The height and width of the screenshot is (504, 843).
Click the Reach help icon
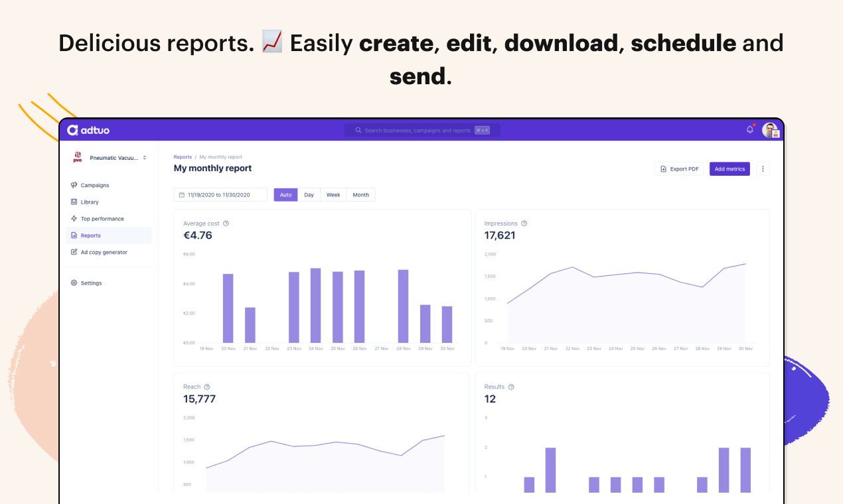(207, 387)
